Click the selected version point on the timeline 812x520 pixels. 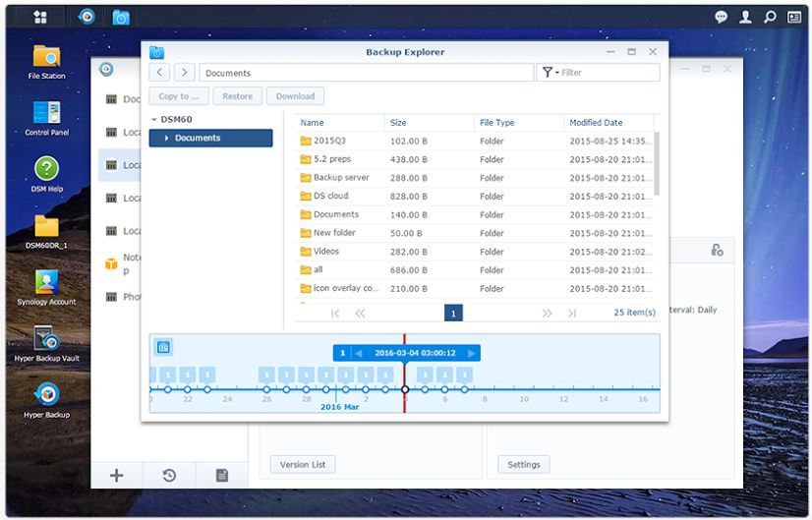point(405,389)
